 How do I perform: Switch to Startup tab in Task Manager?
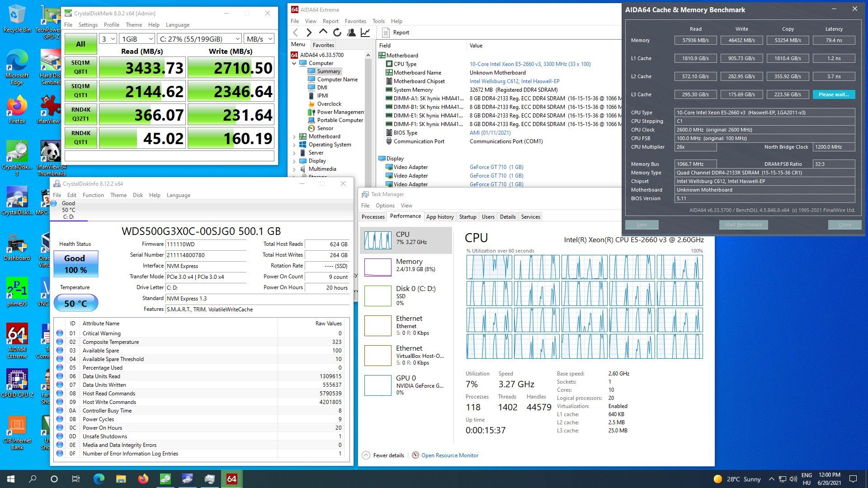[x=467, y=217]
